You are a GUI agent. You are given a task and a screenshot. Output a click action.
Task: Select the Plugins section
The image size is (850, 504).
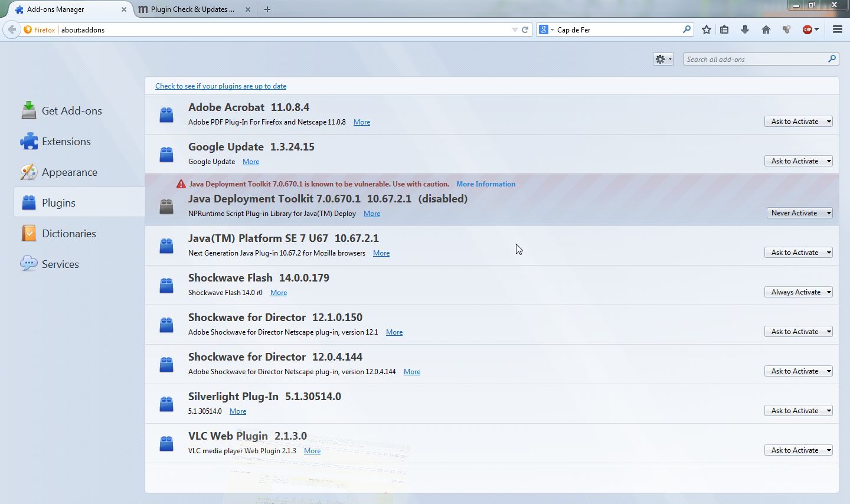tap(79, 202)
